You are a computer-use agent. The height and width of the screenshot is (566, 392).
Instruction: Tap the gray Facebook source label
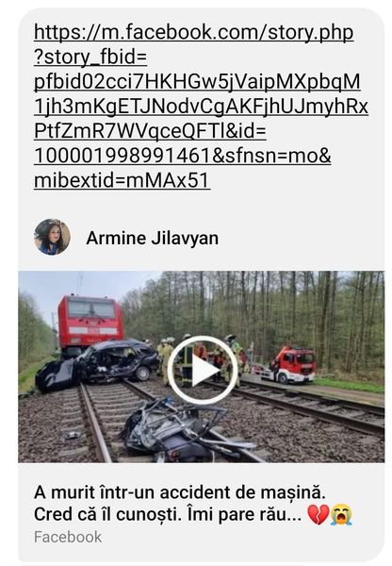pyautogui.click(x=68, y=537)
